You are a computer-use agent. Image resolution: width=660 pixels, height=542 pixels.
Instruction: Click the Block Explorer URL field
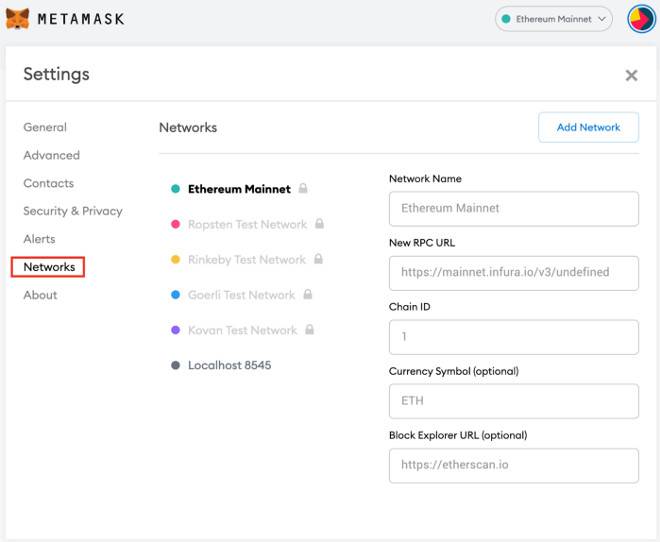coord(514,465)
